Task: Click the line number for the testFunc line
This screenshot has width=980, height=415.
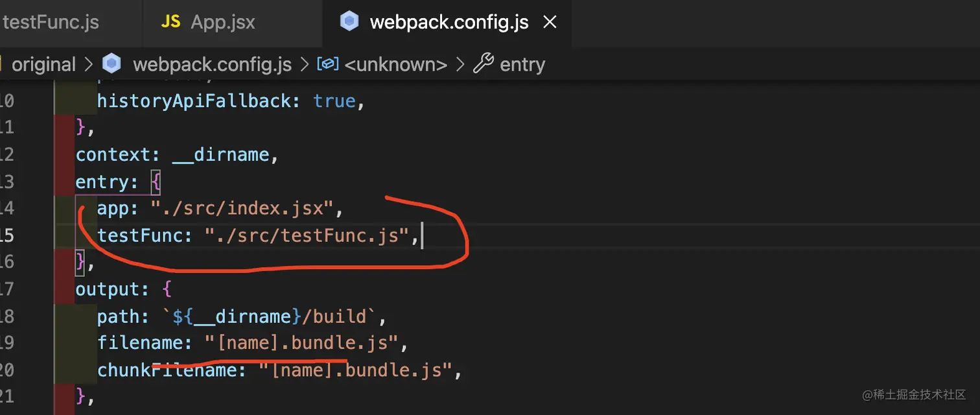Action: pyautogui.click(x=6, y=235)
